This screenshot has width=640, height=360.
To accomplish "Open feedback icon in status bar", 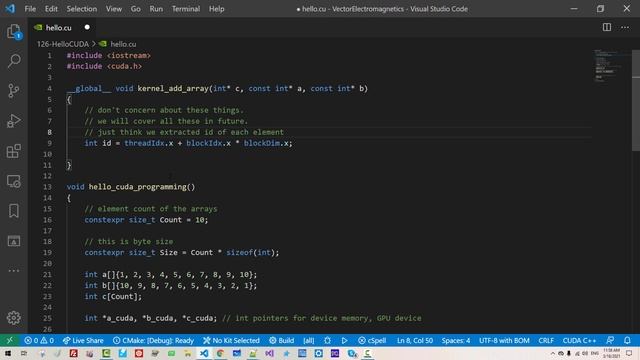I will pyautogui.click(x=610, y=340).
